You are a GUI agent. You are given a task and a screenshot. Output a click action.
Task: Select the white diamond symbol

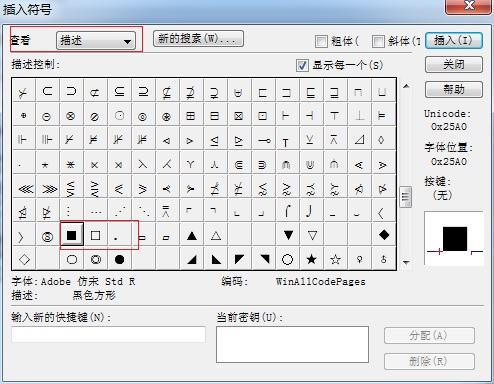24,259
